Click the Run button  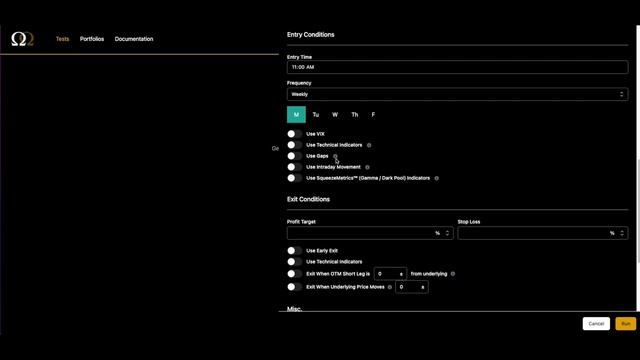626,324
